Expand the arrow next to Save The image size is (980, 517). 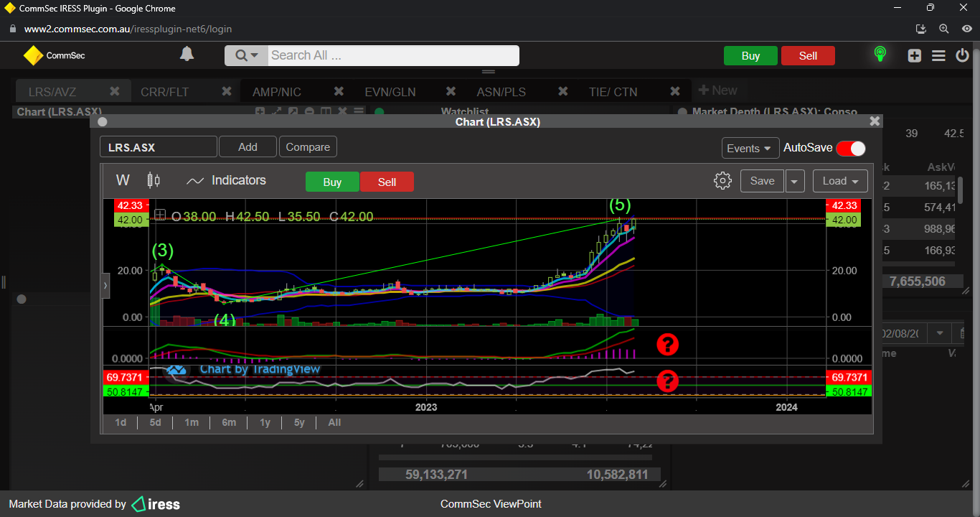[x=794, y=181]
